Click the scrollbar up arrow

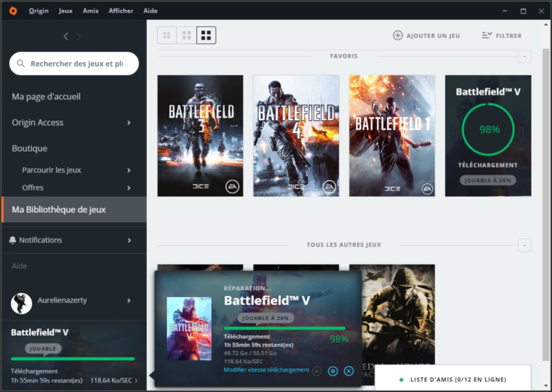546,24
